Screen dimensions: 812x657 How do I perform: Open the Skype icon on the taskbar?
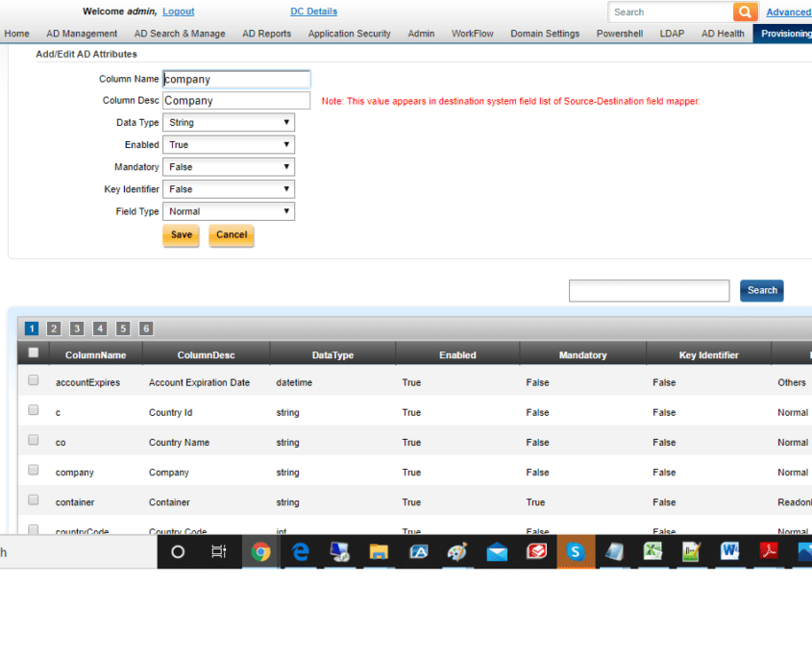pyautogui.click(x=576, y=551)
